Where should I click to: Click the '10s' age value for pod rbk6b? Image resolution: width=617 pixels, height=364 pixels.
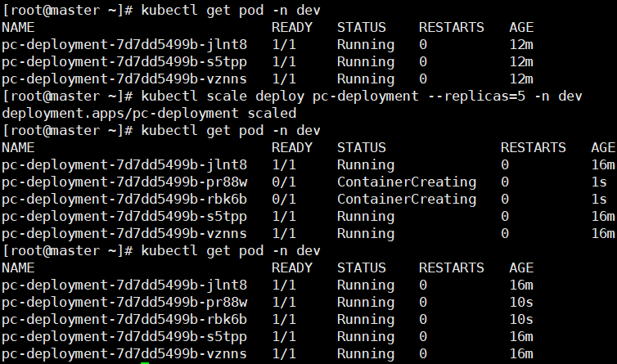click(x=520, y=319)
